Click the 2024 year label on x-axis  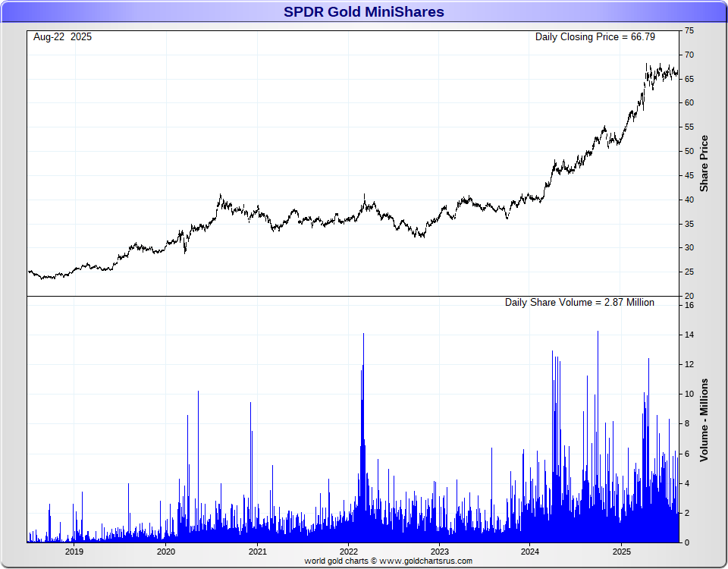[530, 552]
